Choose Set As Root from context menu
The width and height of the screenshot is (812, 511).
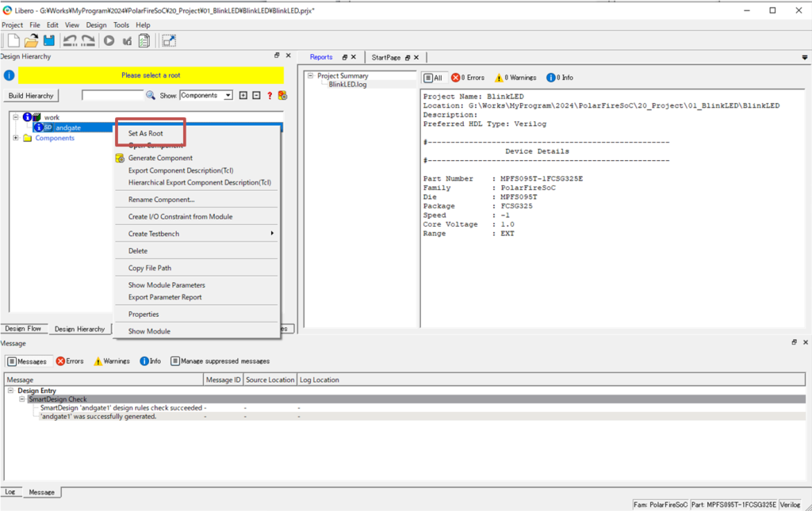coord(146,133)
